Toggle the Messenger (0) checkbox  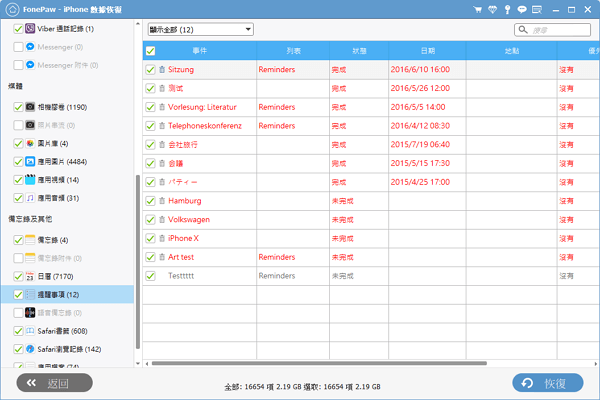(18, 47)
